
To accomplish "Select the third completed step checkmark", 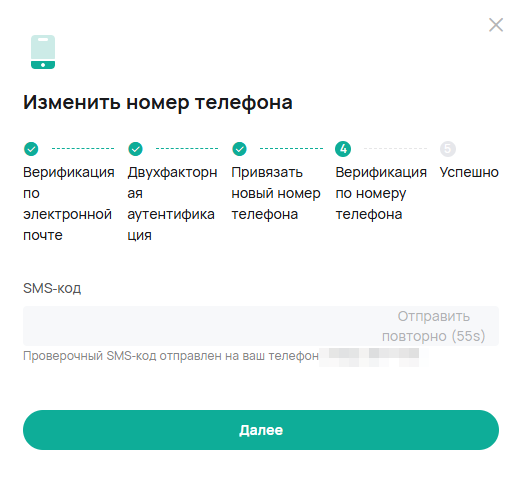I will click(239, 149).
